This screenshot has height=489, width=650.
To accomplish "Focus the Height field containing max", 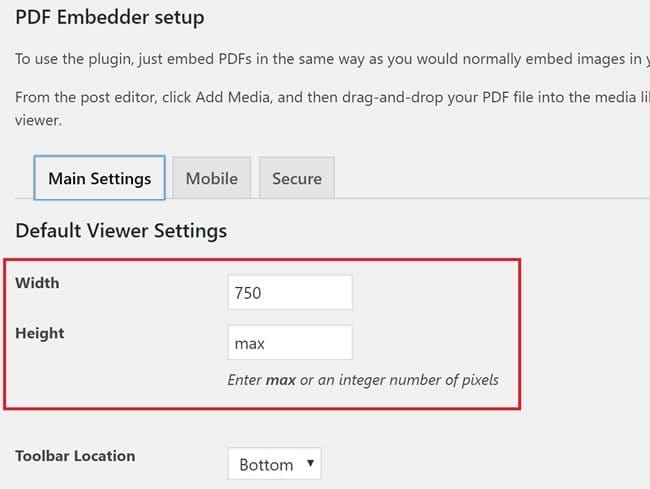I will tap(289, 343).
